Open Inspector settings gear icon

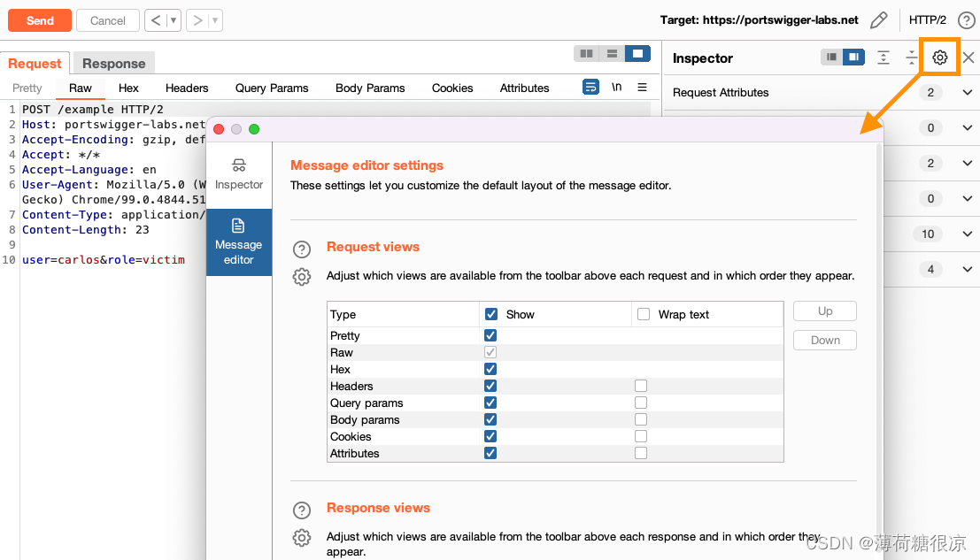[x=939, y=58]
